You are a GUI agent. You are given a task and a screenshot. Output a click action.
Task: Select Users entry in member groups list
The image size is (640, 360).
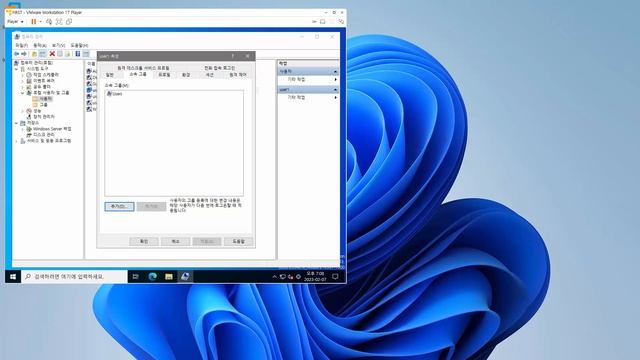(x=115, y=94)
